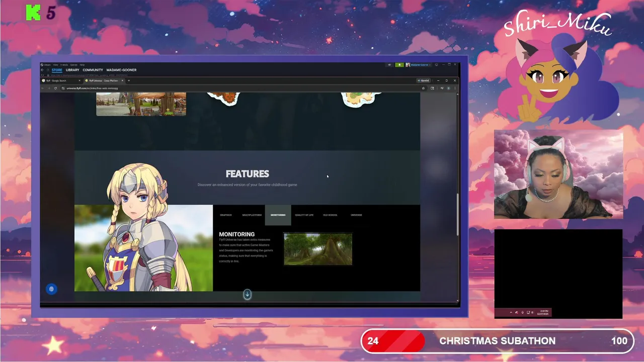The width and height of the screenshot is (644, 362).
Task: Open the browser extensions icon
Action: pyautogui.click(x=432, y=88)
